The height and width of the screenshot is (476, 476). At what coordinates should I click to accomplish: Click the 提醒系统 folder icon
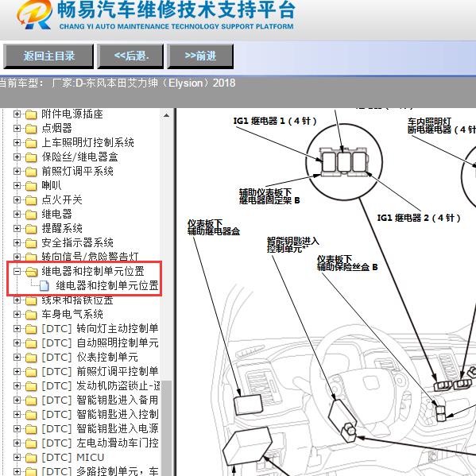click(31, 229)
